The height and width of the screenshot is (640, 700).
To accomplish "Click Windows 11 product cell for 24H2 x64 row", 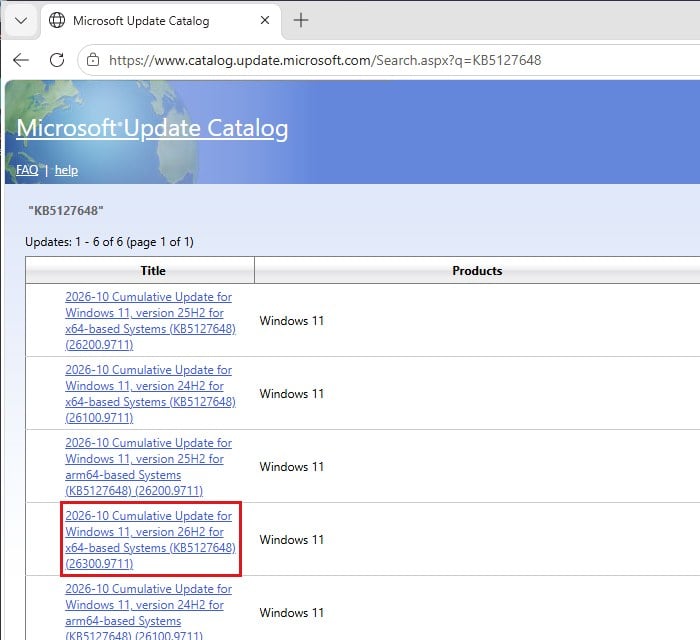I will (x=292, y=394).
